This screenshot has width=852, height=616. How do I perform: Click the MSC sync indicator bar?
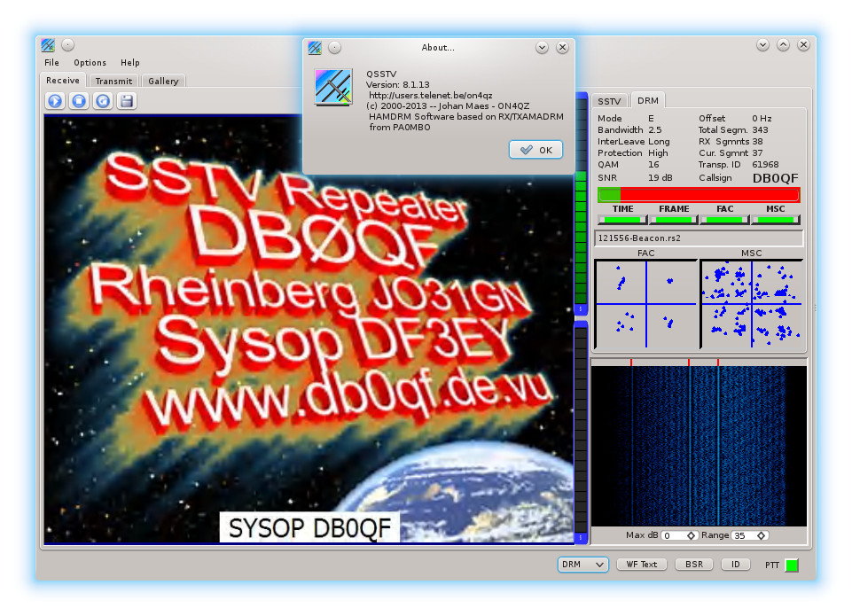point(776,220)
